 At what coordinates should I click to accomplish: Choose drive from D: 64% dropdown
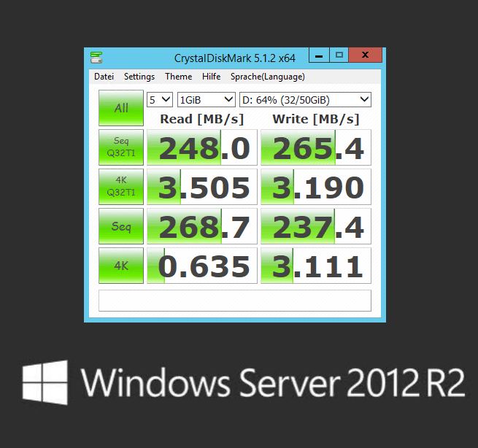tap(305, 100)
